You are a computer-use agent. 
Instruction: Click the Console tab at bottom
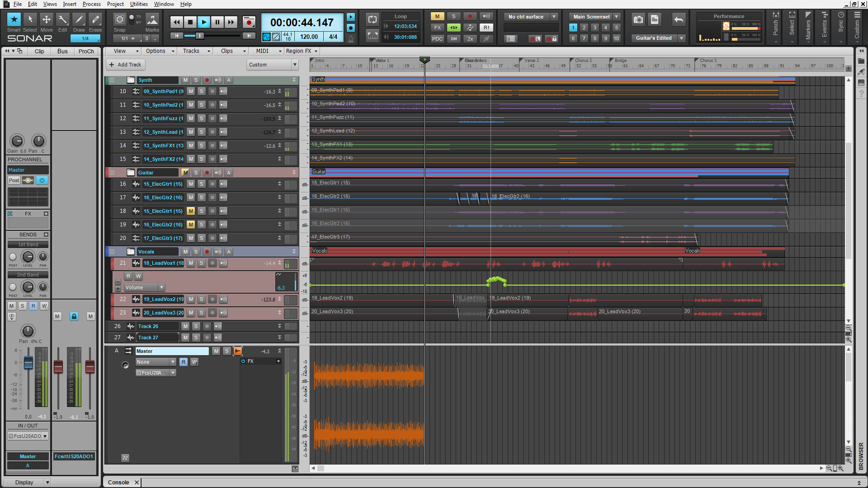[119, 482]
